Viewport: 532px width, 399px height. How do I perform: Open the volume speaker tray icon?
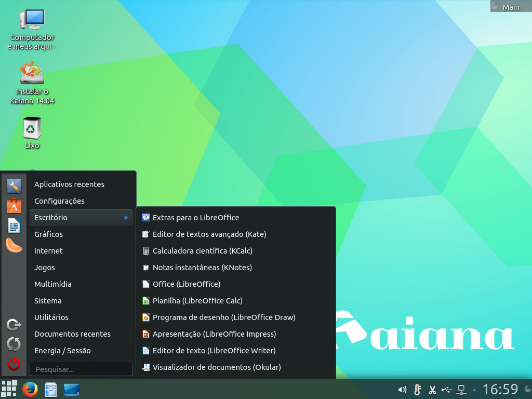pyautogui.click(x=402, y=390)
